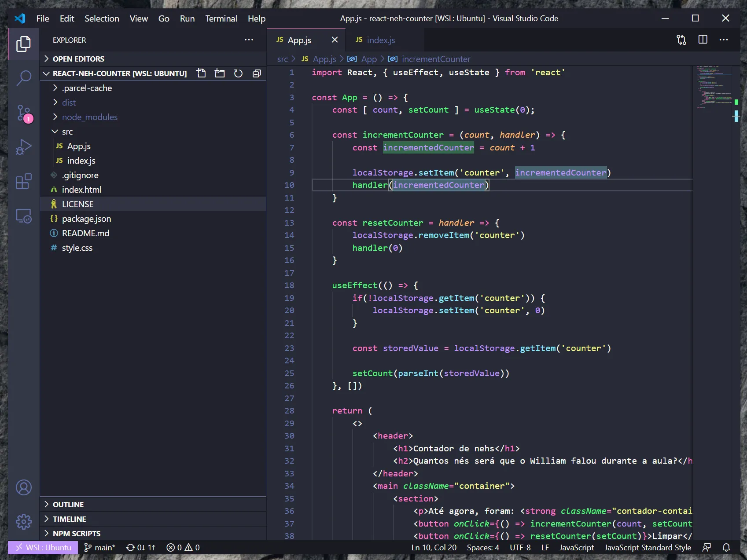Open the Search view
The image size is (747, 560).
coord(23,78)
